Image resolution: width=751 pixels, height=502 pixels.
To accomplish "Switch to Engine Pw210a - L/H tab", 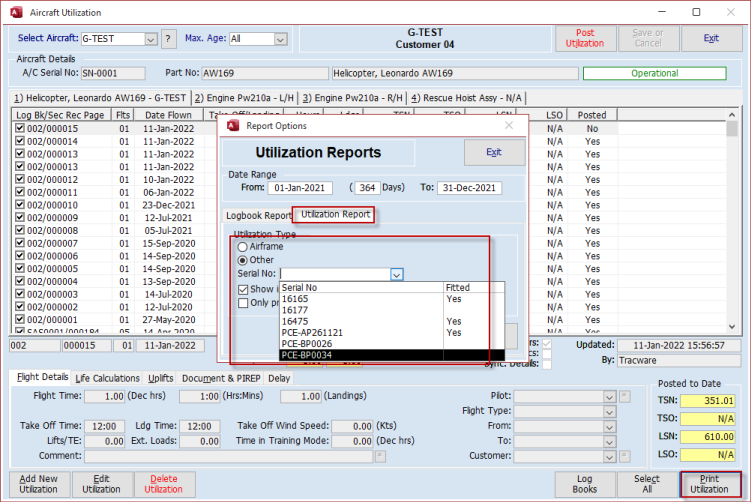I will coord(244,98).
